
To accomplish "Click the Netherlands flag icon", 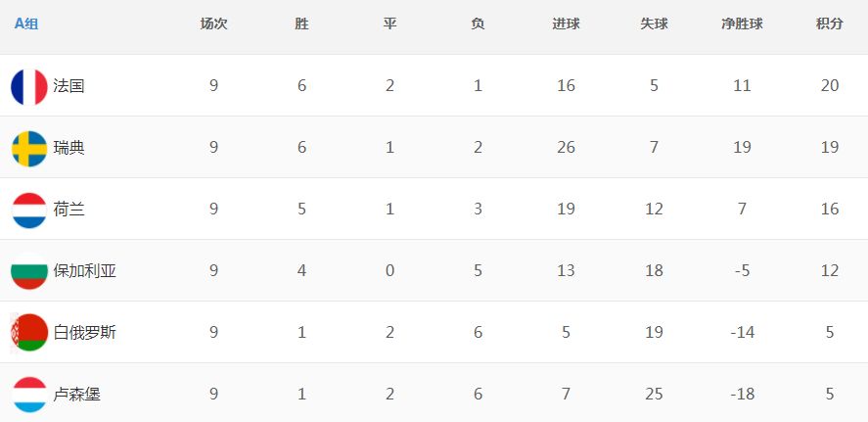I will click(x=29, y=210).
